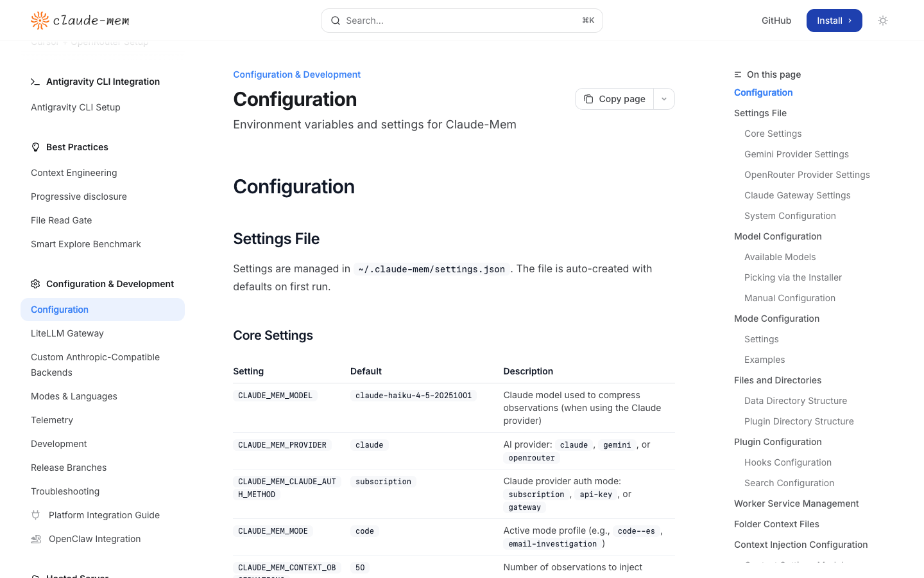
Task: Open Platform Integration Guide page
Action: (104, 515)
